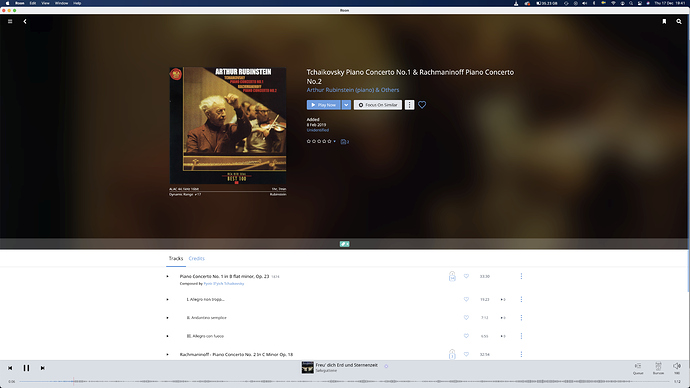
Task: Go back with the left arrow
Action: tap(25, 21)
